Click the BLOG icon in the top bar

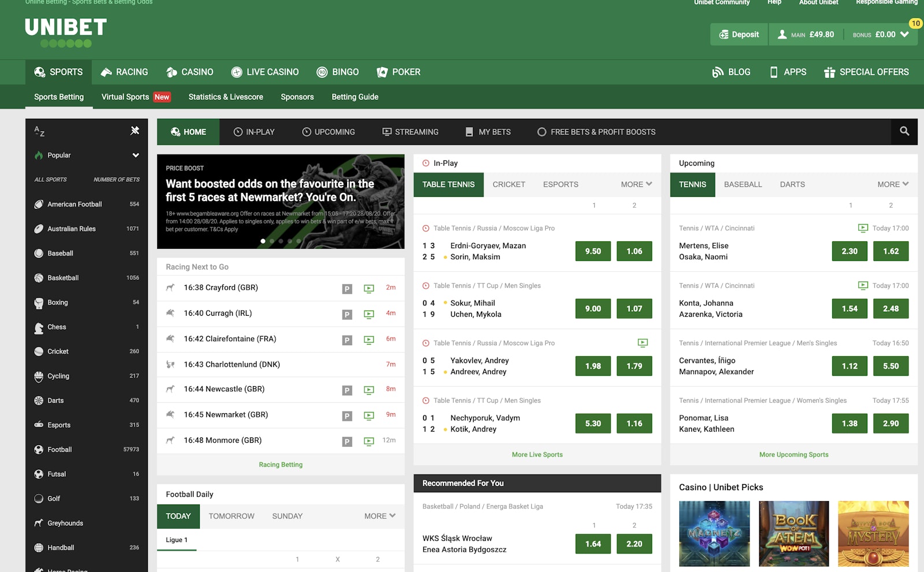pos(718,72)
